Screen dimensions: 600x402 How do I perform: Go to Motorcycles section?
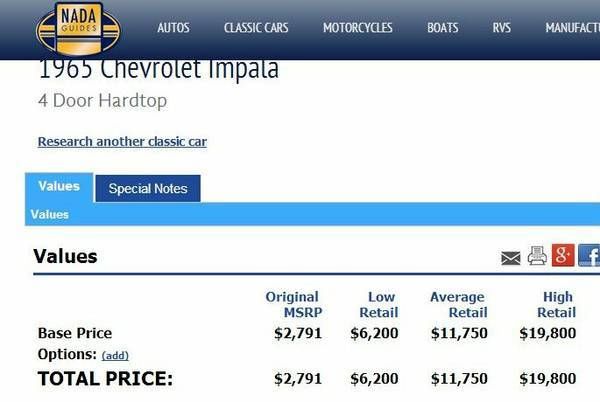pyautogui.click(x=357, y=28)
